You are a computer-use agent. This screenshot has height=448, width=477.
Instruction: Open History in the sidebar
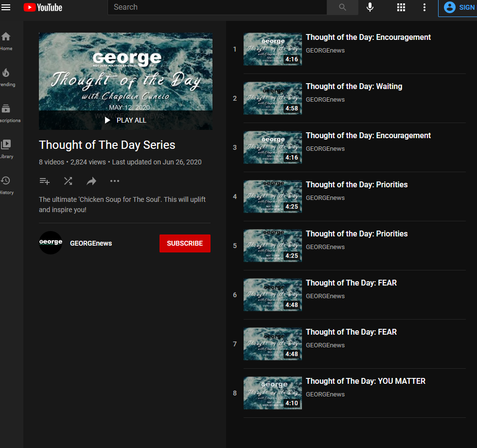pyautogui.click(x=6, y=185)
